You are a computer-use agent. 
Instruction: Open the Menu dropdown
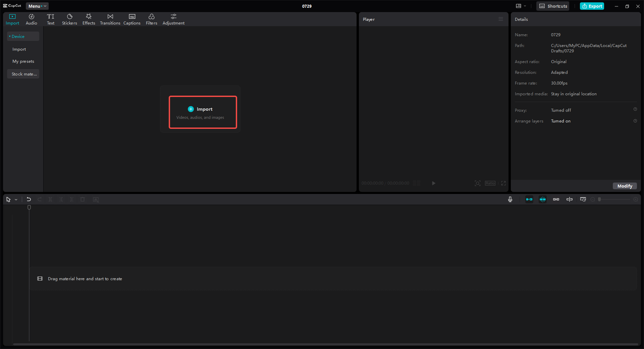coord(37,6)
